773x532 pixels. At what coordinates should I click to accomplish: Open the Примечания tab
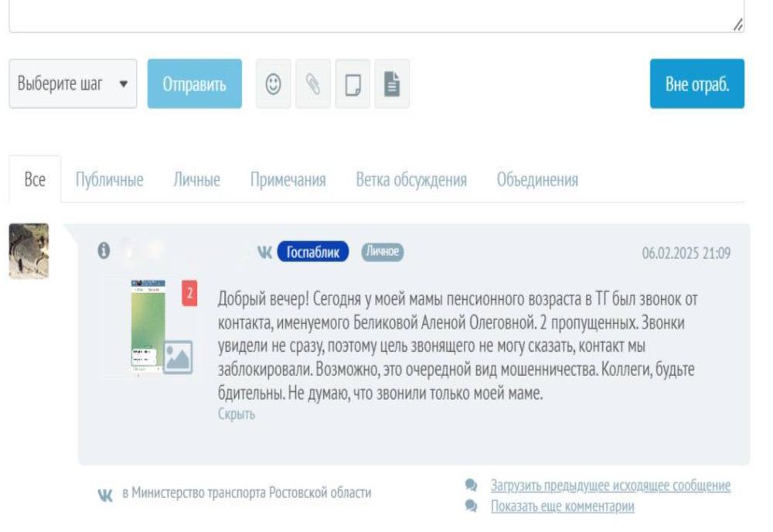(288, 180)
